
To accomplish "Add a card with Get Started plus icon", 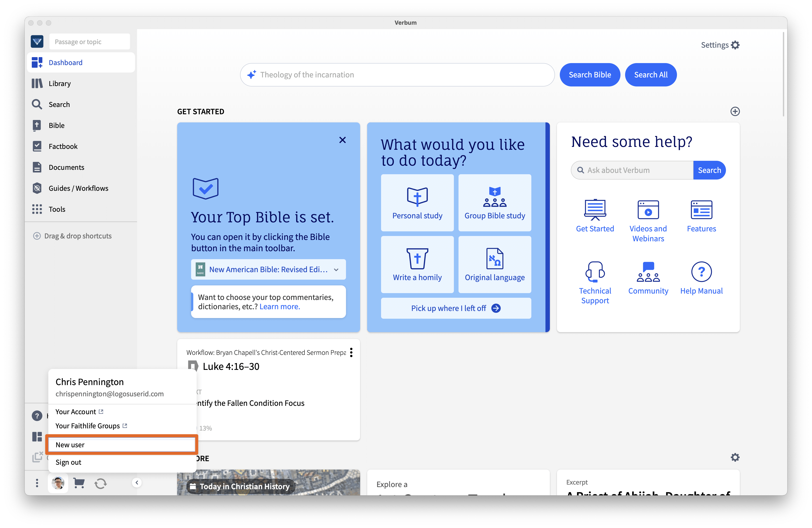I will 735,112.
